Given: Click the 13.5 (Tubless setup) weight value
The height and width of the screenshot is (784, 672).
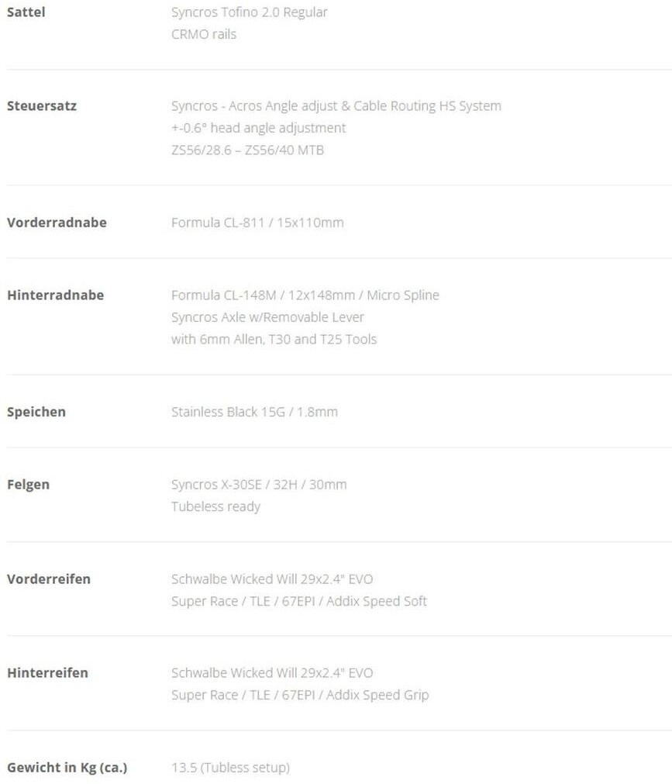Looking at the screenshot, I should 230,768.
